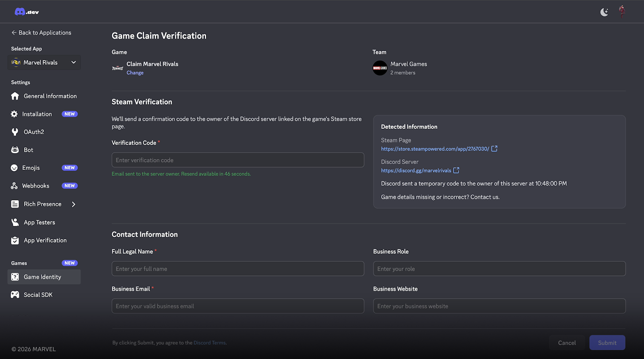
Task: Click the OAuth2 key icon
Action: coord(15,132)
